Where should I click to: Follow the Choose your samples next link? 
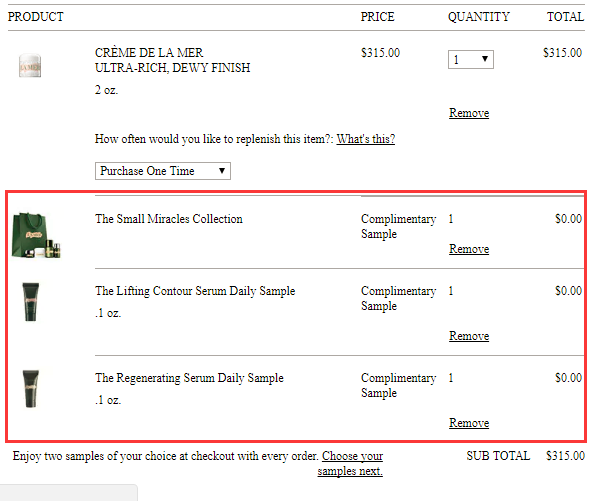click(351, 463)
